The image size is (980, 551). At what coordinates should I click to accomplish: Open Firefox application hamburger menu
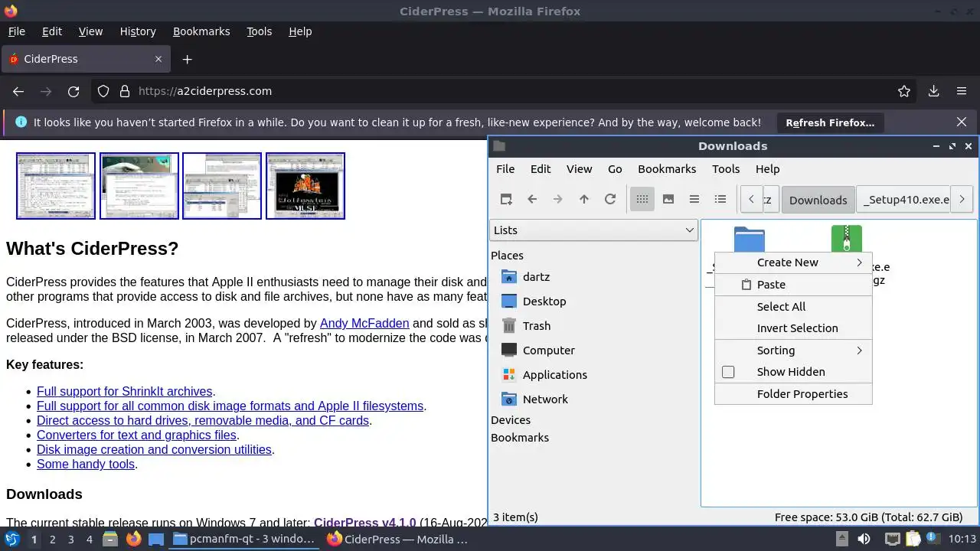coord(962,91)
